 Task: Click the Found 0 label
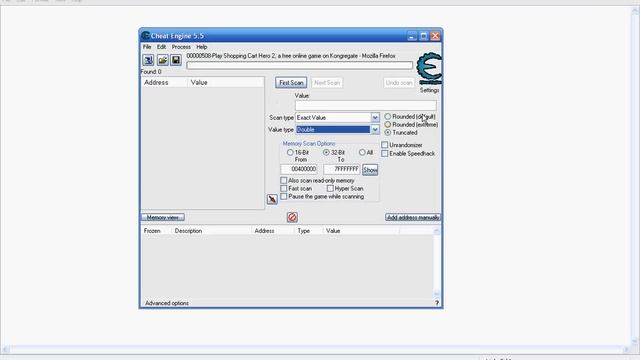click(x=151, y=71)
